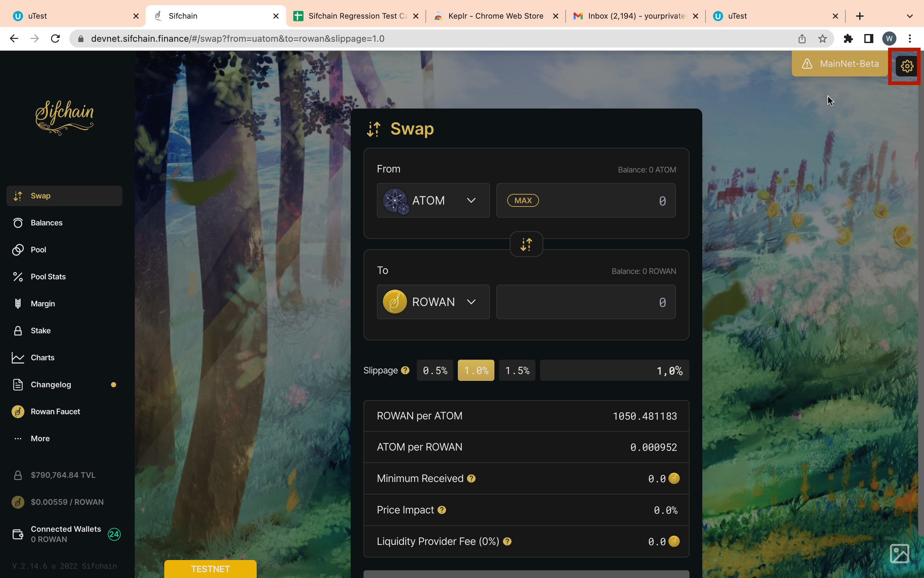The height and width of the screenshot is (578, 924).
Task: Click Balance: 0 ROWAN text
Action: click(x=644, y=271)
